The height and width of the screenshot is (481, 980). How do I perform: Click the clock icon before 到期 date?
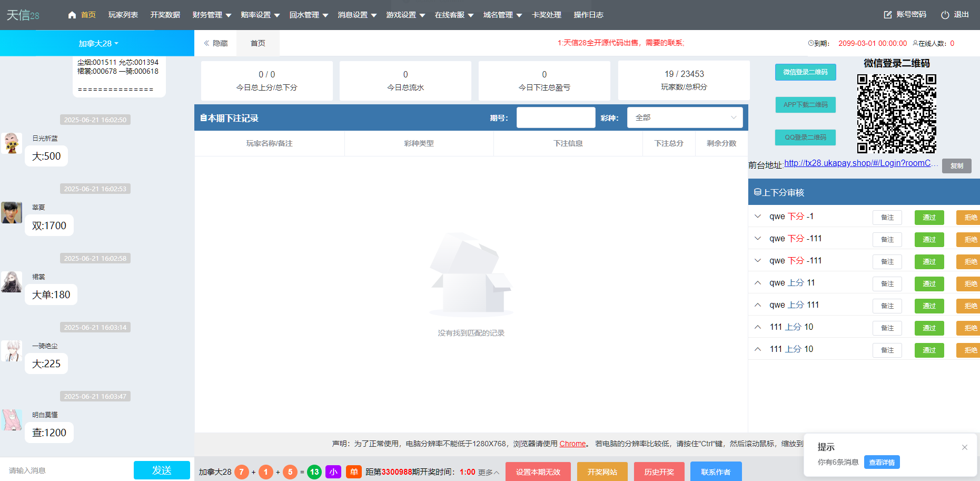click(810, 43)
